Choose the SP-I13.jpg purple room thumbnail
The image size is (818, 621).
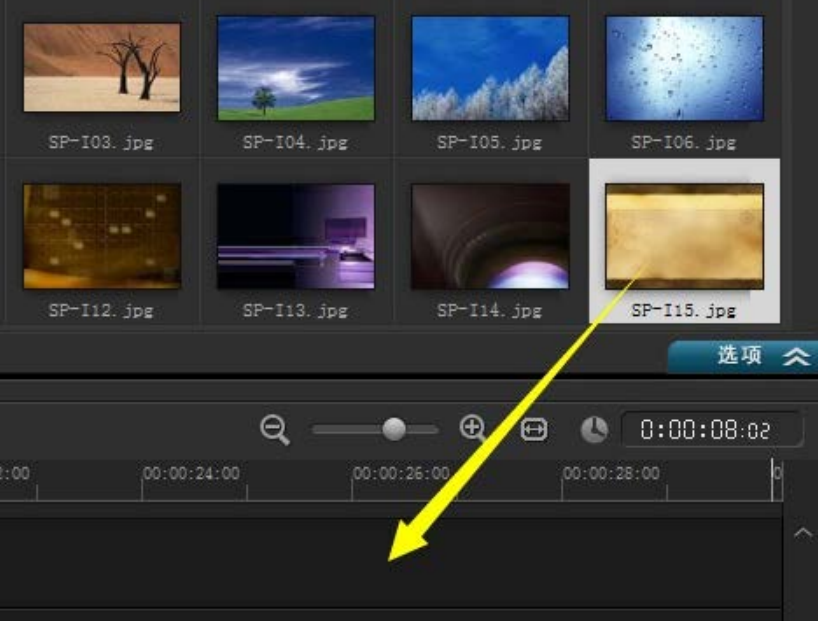(296, 236)
